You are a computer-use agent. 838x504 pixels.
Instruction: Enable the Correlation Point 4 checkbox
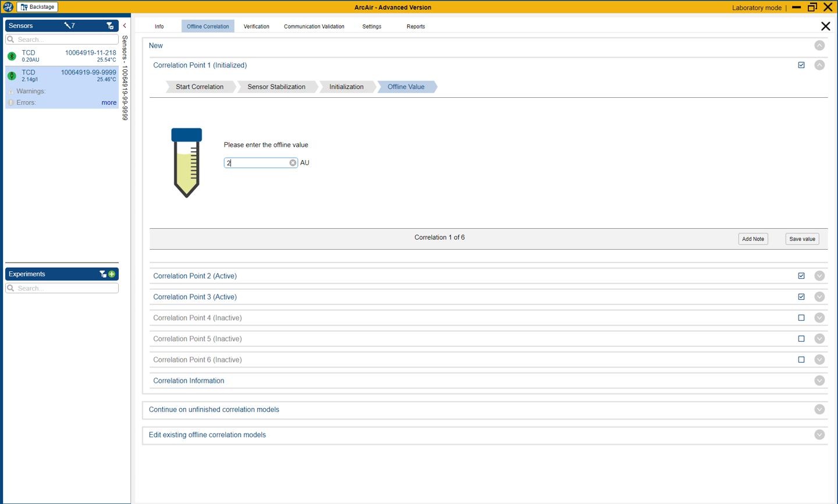(801, 318)
